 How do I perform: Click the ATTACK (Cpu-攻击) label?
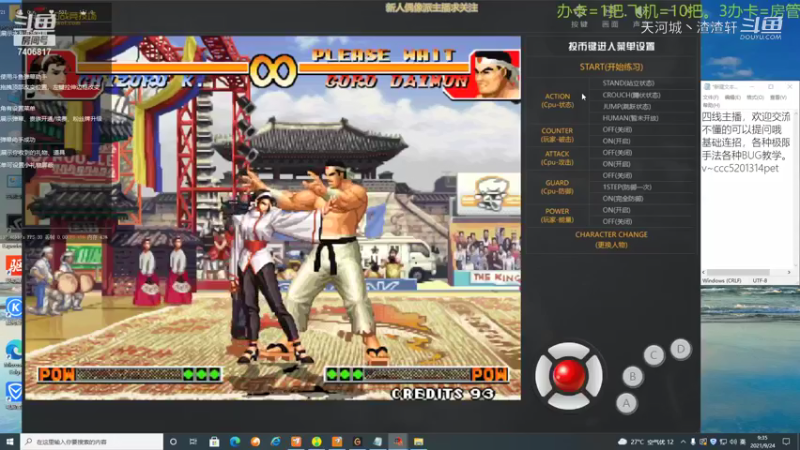557,158
